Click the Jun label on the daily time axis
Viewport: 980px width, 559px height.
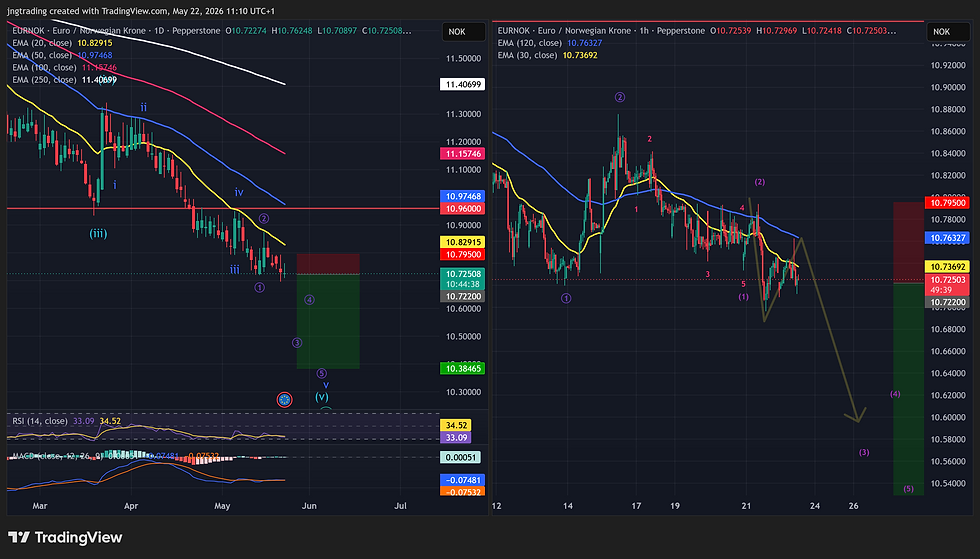tap(309, 506)
